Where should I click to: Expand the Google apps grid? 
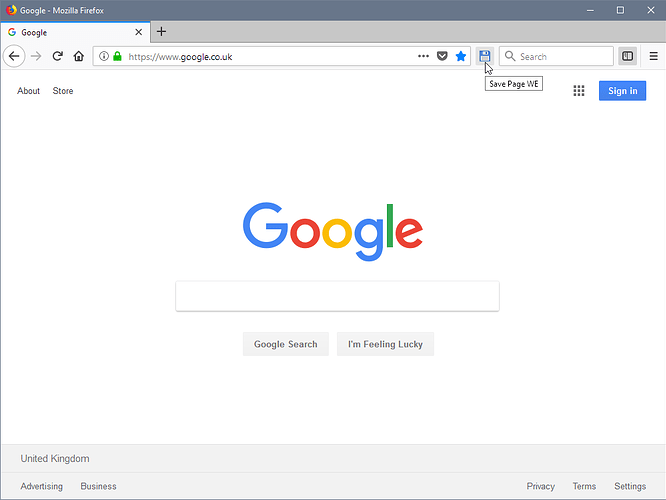coord(579,90)
